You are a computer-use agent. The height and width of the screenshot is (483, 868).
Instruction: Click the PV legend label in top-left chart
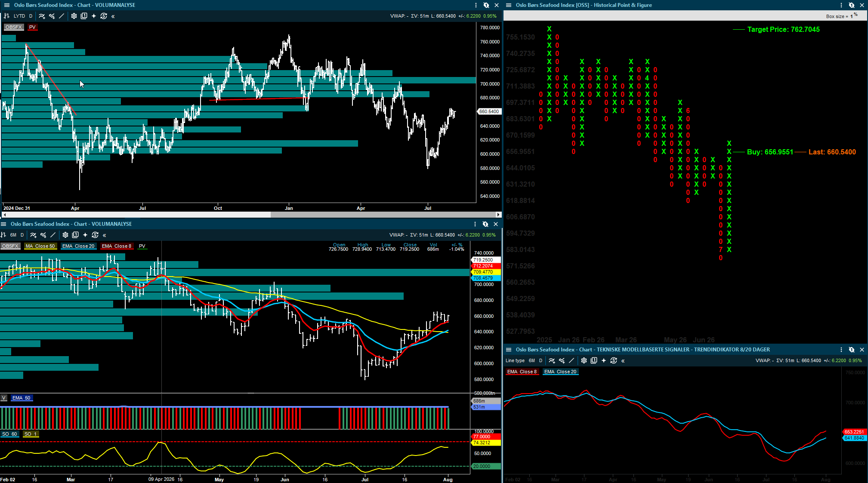[32, 27]
